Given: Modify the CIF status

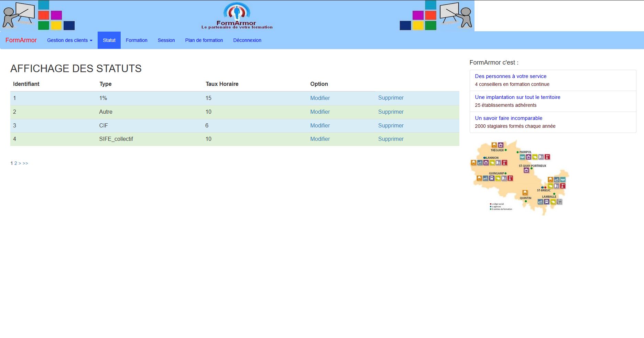Looking at the screenshot, I should coord(320,125).
